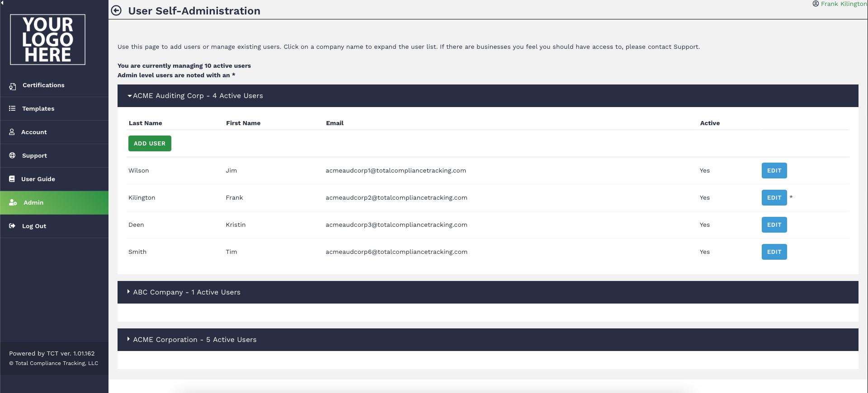Viewport: 868px width, 393px height.
Task: Click the back arrow circle icon
Action: [x=116, y=10]
